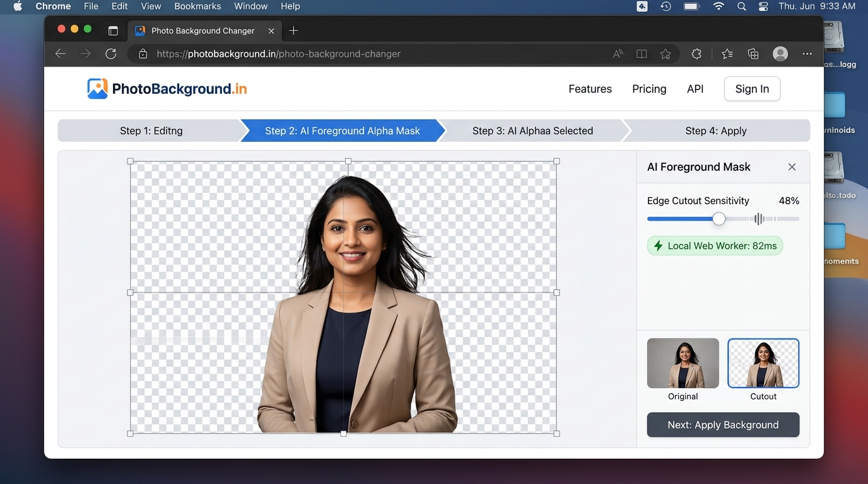
Task: Open Control Center in the menu bar
Action: (763, 6)
